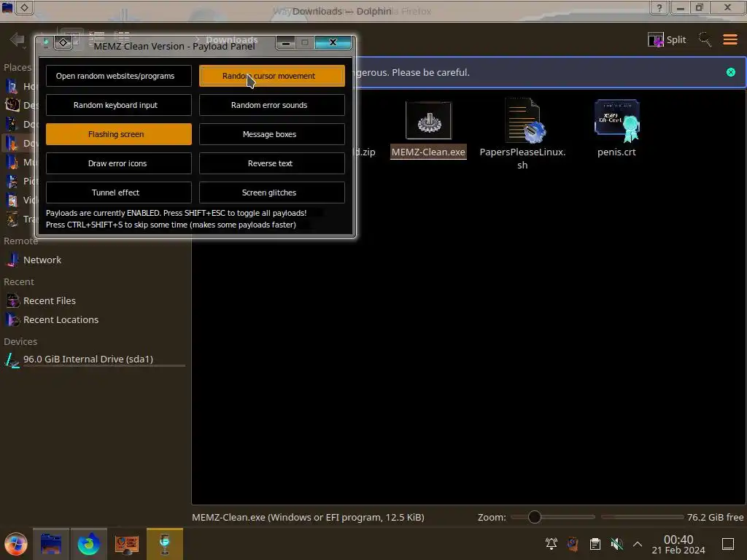The height and width of the screenshot is (560, 747).
Task: Click the Dolphin title bar diamond pin icon
Action: coord(24,7)
